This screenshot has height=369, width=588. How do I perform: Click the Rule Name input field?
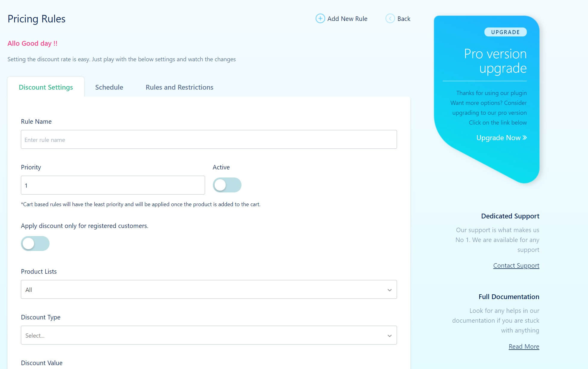[x=208, y=140]
